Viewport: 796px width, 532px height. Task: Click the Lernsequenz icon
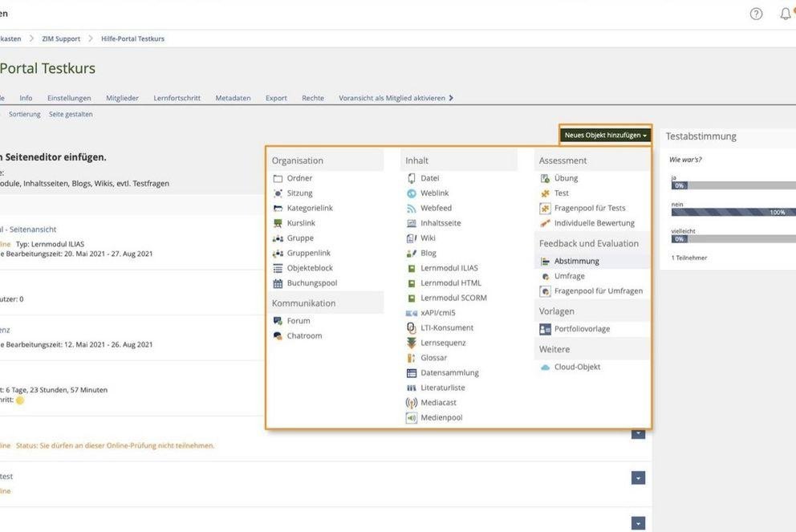[x=411, y=343]
